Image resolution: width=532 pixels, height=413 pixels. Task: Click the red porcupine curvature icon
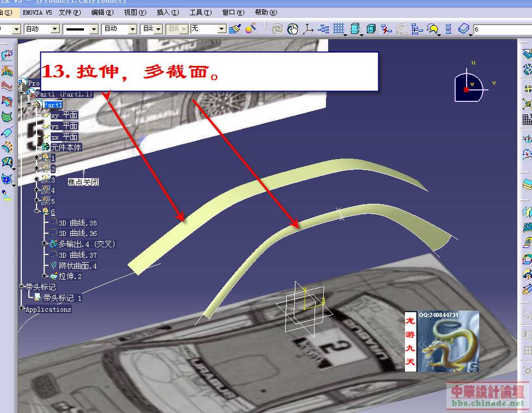pyautogui.click(x=7, y=86)
